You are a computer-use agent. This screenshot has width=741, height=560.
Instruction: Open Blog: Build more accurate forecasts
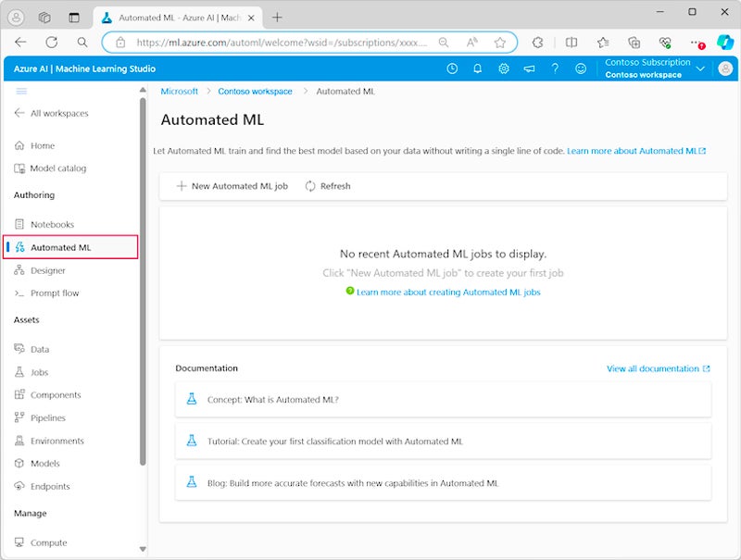tap(443, 483)
